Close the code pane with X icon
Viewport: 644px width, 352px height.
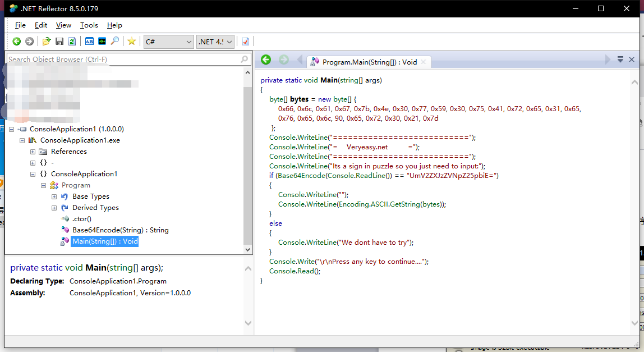(x=632, y=60)
